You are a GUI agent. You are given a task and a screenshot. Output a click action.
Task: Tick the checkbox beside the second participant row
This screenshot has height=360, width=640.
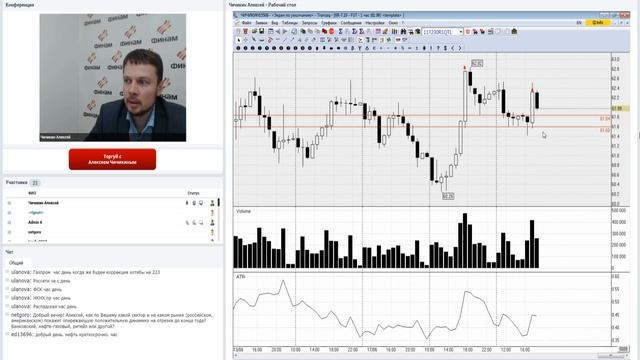click(x=9, y=213)
